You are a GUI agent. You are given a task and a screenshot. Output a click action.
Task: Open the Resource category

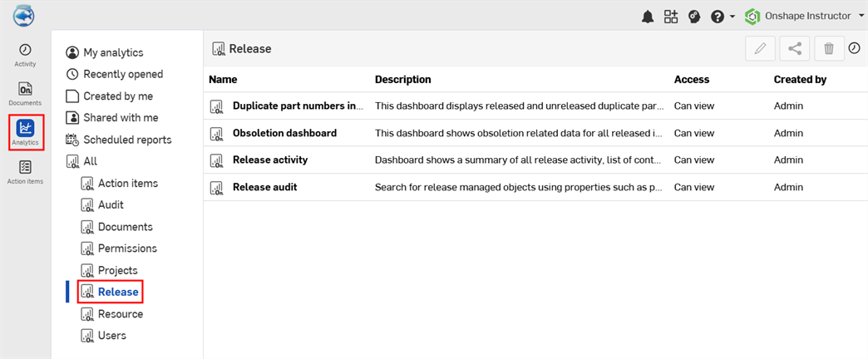click(x=112, y=313)
